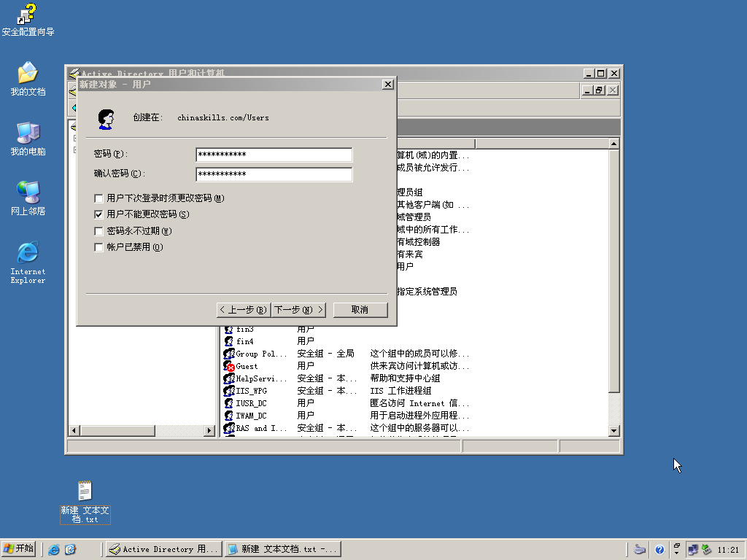Open the 安全配置向导 desktop shortcut
747x560 pixels.
click(28, 20)
